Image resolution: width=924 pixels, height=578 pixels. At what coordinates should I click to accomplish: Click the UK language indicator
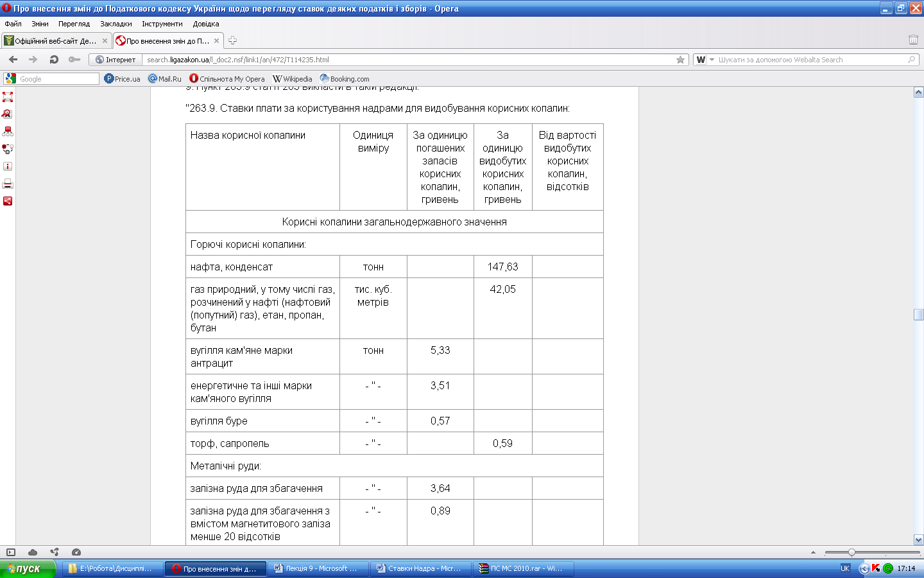point(844,568)
